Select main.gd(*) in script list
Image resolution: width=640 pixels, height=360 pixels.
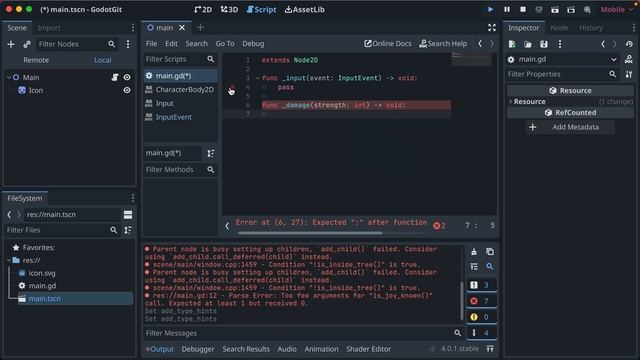(x=180, y=76)
